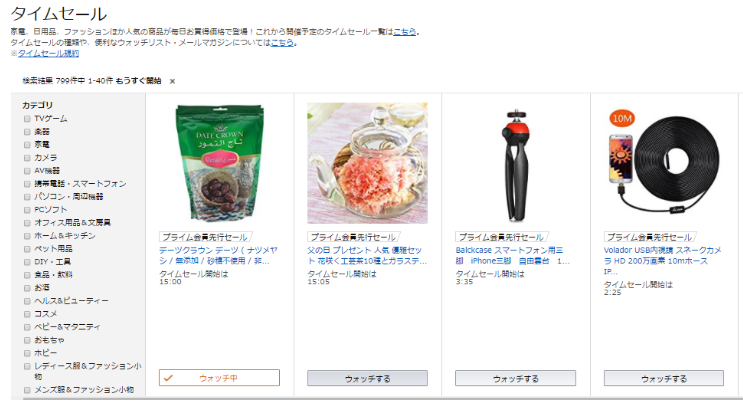Click ウォッチする under the flower tea set
This screenshot has width=743, height=401.
pos(367,378)
